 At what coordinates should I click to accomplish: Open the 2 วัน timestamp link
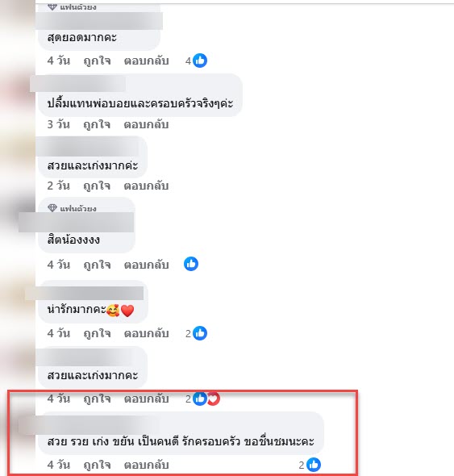click(59, 186)
